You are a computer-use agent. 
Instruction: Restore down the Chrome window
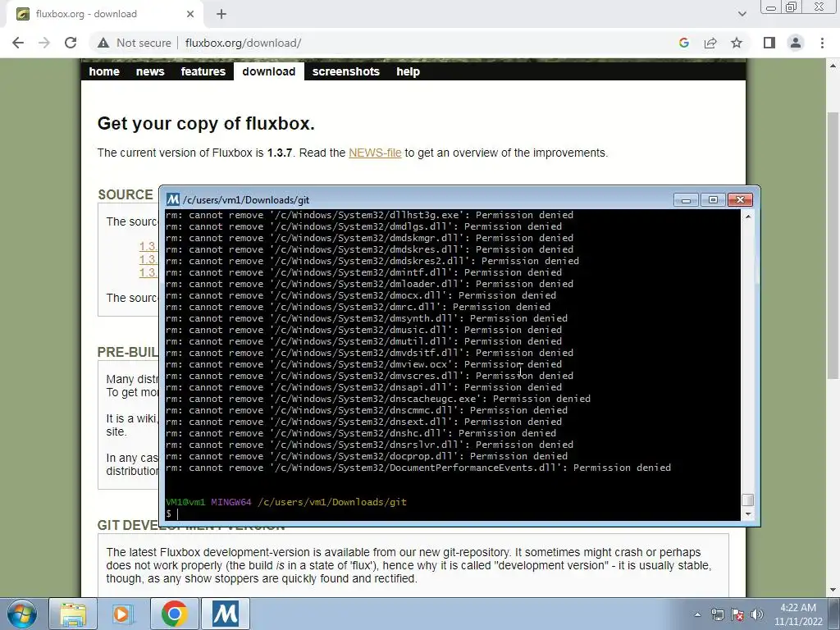click(x=792, y=7)
